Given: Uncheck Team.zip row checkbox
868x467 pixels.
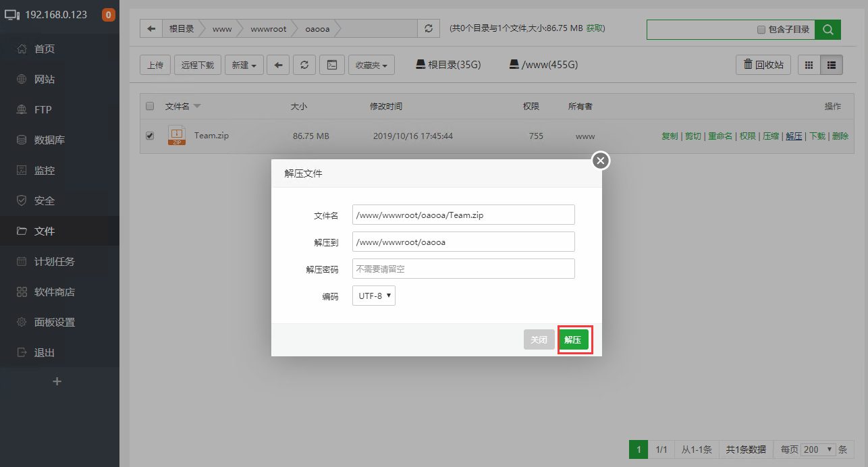Looking at the screenshot, I should coord(150,136).
